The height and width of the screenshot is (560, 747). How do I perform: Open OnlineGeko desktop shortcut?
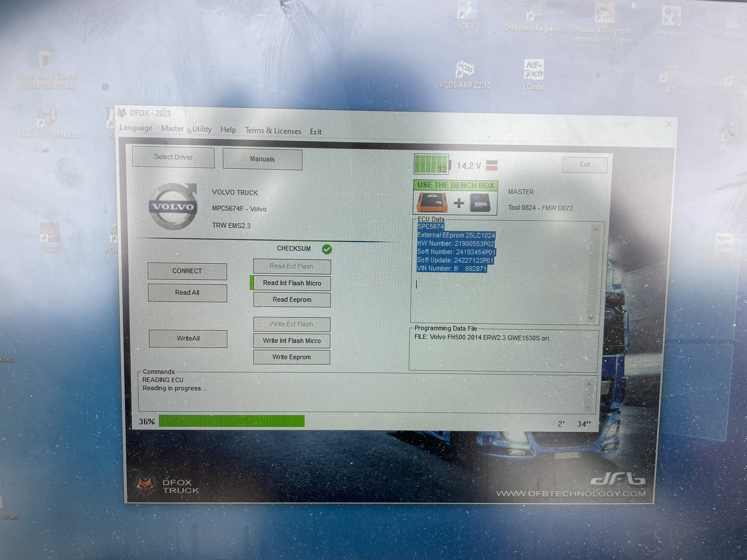click(x=671, y=21)
